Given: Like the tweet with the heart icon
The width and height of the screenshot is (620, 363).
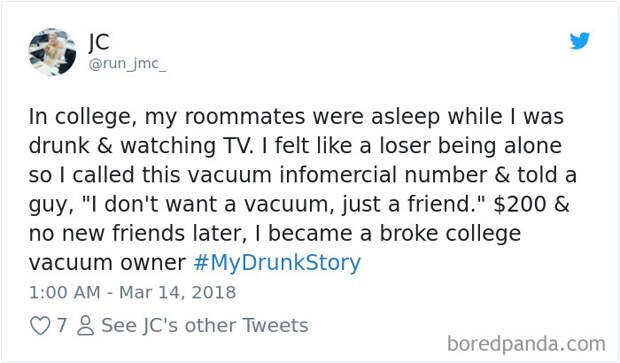Looking at the screenshot, I should 40,326.
